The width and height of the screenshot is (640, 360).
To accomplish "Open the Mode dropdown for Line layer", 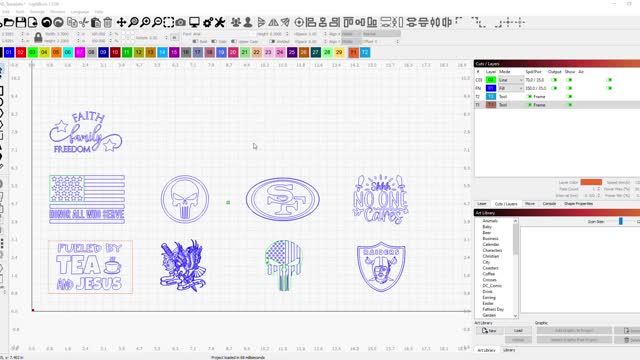I will coord(511,80).
